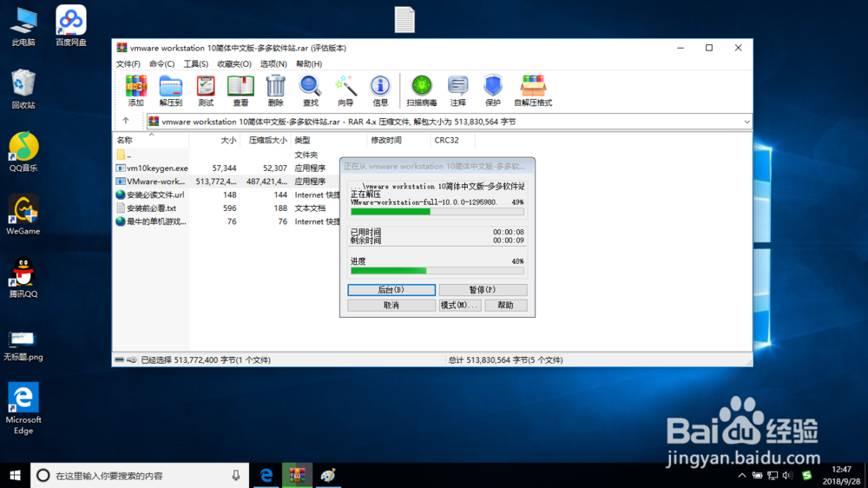868x488 pixels.
Task: Select the text document on desktop top
Action: 404,20
